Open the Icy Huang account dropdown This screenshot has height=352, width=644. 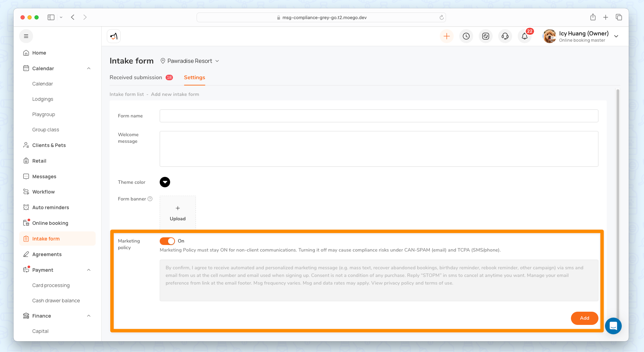pos(616,36)
